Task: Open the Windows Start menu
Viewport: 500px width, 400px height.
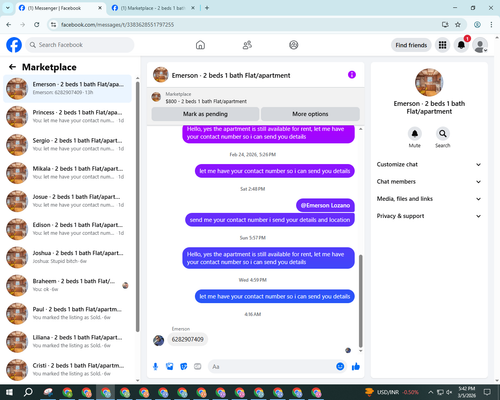Action: pos(9,392)
